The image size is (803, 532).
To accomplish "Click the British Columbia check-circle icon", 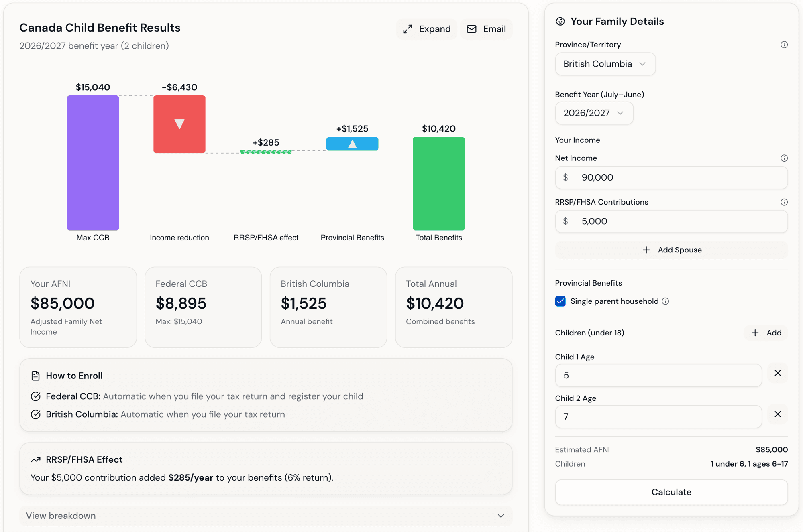I will click(x=36, y=414).
